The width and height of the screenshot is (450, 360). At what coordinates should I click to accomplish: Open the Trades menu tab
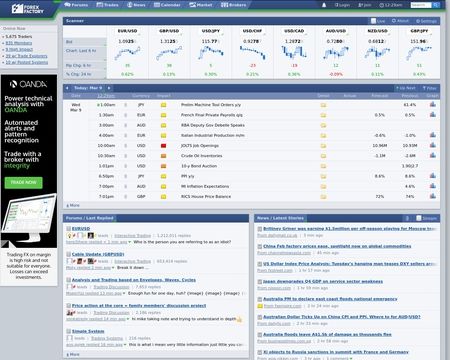tap(107, 5)
